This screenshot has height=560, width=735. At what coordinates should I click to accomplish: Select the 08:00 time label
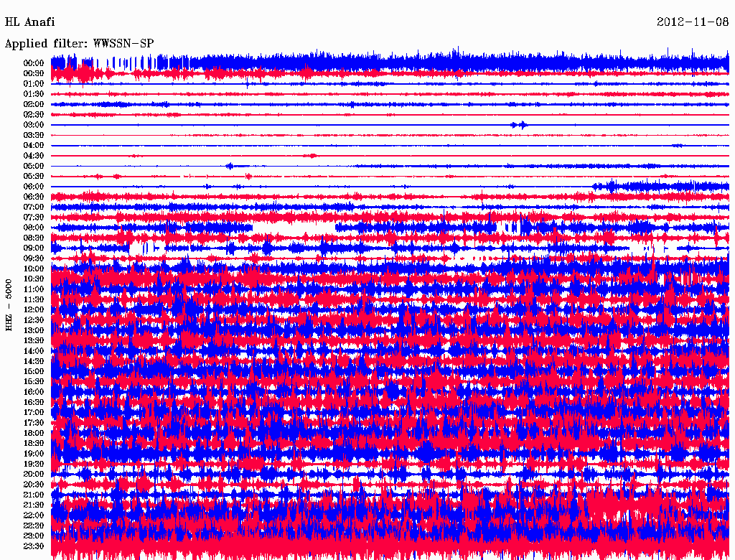pos(33,228)
